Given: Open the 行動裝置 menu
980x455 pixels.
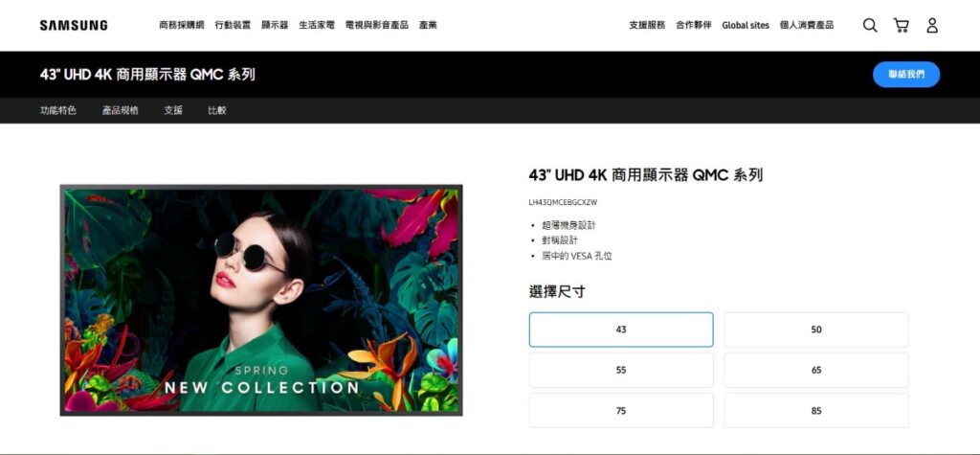Looking at the screenshot, I should [x=233, y=25].
